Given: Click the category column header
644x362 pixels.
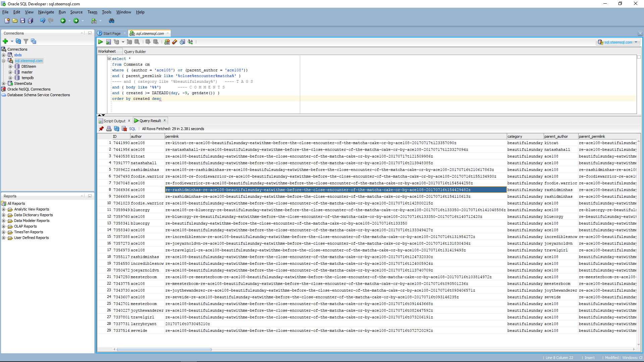Looking at the screenshot, I should point(525,136).
